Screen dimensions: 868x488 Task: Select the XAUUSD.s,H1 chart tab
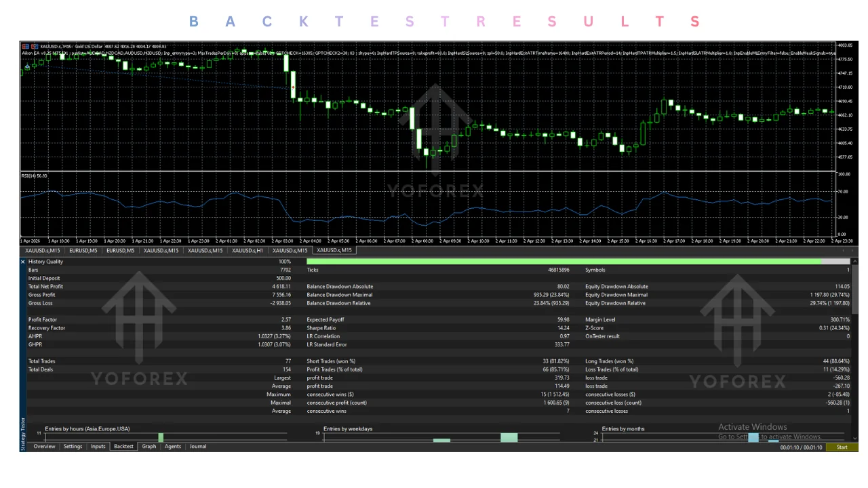248,250
